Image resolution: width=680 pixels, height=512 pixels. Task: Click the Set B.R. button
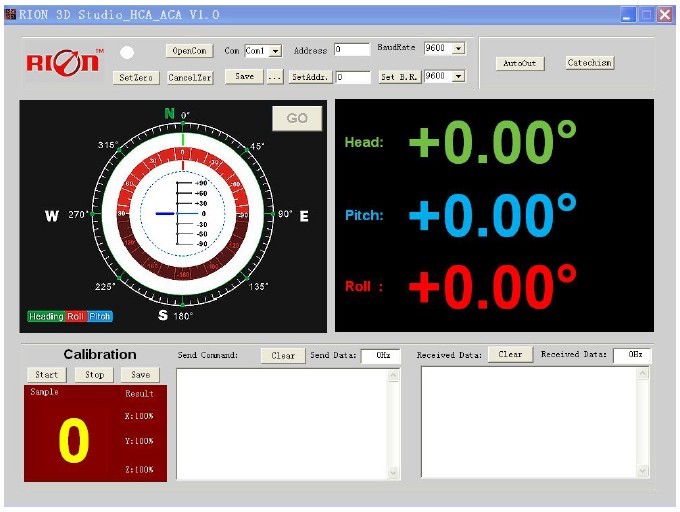pyautogui.click(x=399, y=77)
